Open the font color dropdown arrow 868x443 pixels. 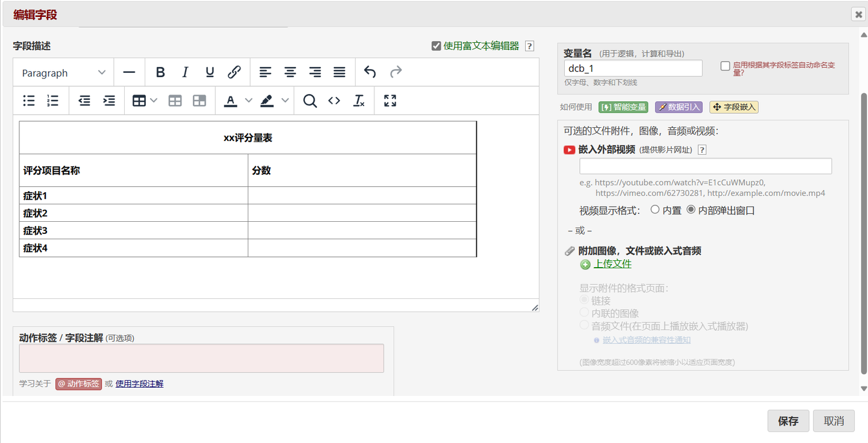pyautogui.click(x=248, y=101)
